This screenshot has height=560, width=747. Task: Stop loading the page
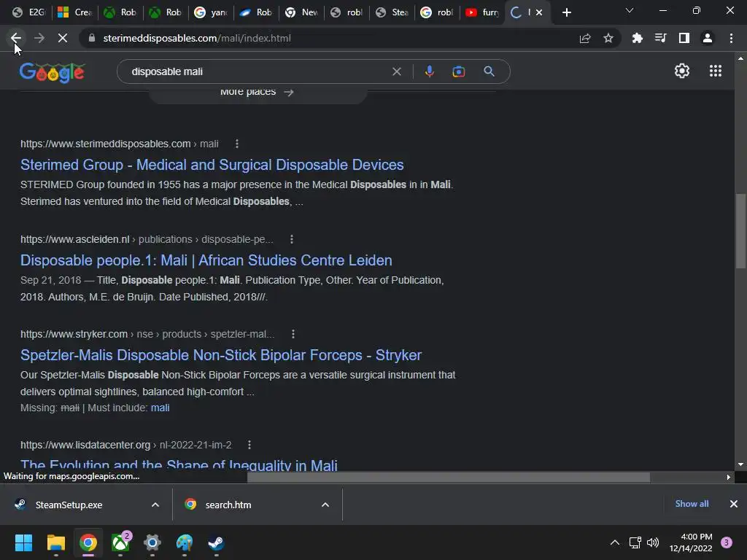(x=63, y=38)
